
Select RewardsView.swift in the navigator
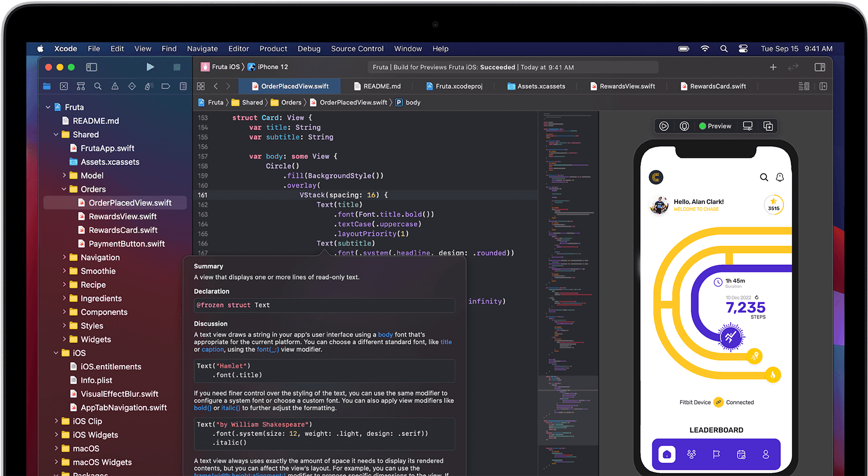(122, 216)
